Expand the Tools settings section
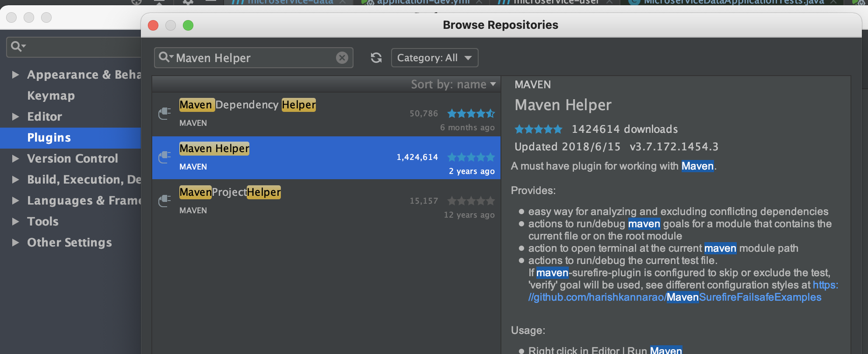Screen dimensions: 868x354 click(x=16, y=222)
